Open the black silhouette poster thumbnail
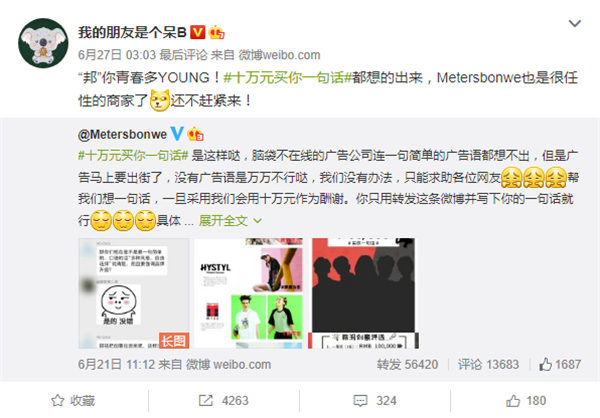Image resolution: width=600 pixels, height=418 pixels. point(364,293)
